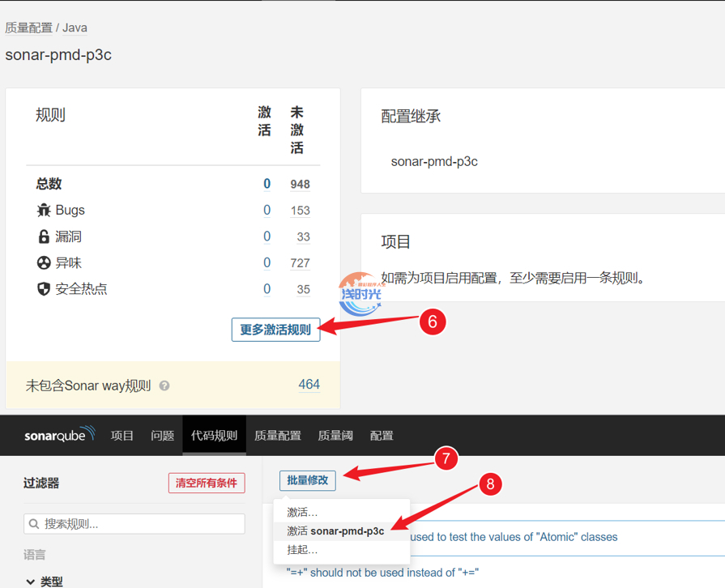Select 激活 sonar-pmd-p3c menu option
The width and height of the screenshot is (725, 588).
(335, 531)
